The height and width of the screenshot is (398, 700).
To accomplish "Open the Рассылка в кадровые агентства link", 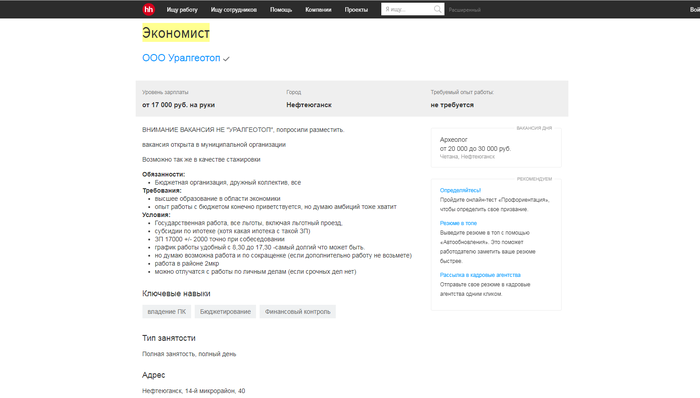I will pyautogui.click(x=480, y=275).
